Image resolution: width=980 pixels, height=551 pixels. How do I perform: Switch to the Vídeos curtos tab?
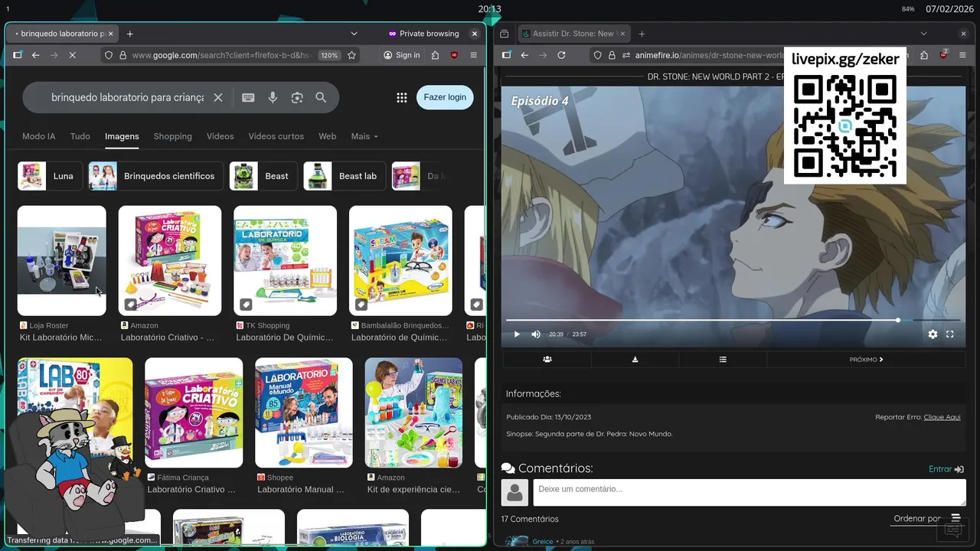pos(276,136)
